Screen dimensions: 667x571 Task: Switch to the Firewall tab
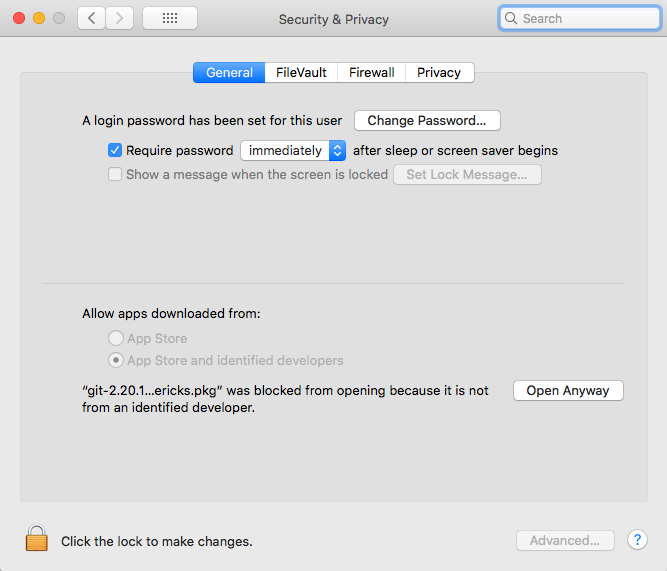(x=371, y=72)
